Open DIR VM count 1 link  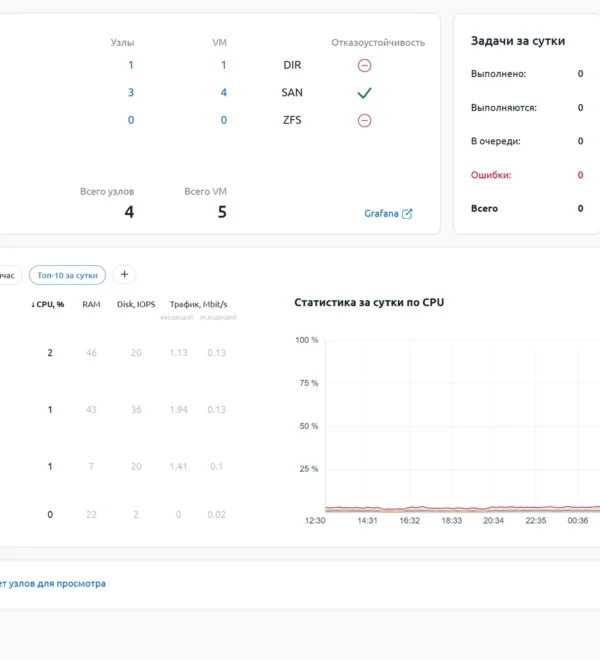pyautogui.click(x=224, y=65)
